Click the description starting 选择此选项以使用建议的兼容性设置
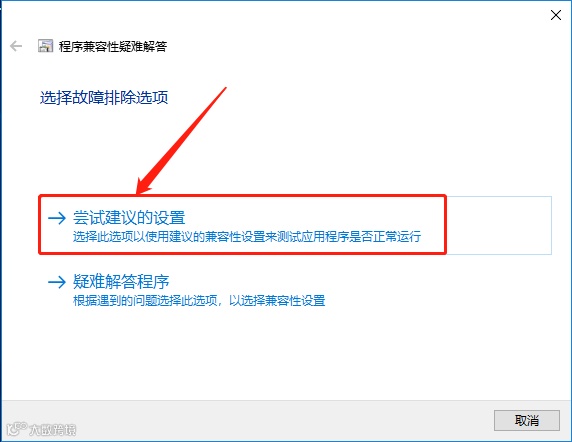Viewport: 572px width, 442px height. 247,236
